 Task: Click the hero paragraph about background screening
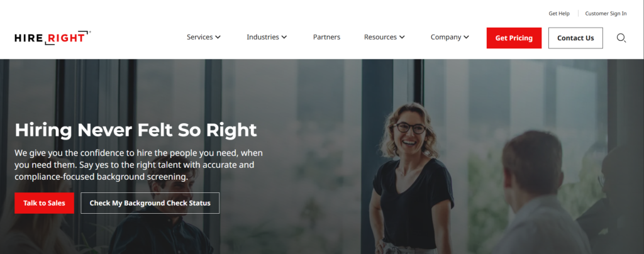click(x=139, y=165)
